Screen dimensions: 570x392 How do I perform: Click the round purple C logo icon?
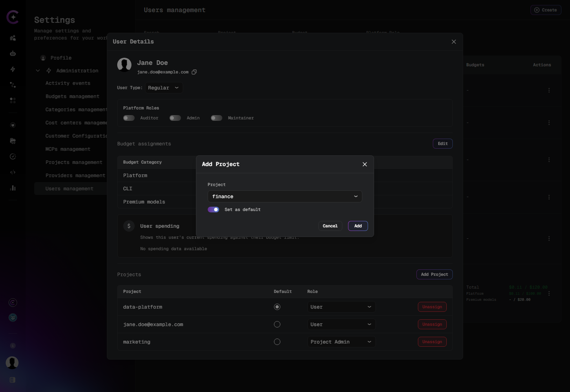tap(13, 303)
